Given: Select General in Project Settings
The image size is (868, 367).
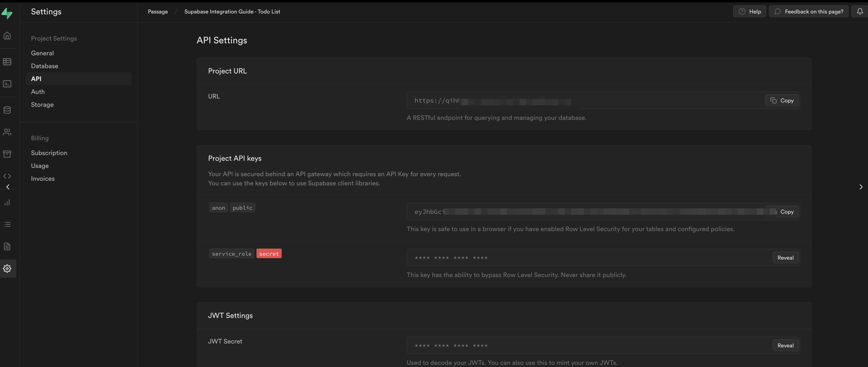Looking at the screenshot, I should click(x=42, y=53).
